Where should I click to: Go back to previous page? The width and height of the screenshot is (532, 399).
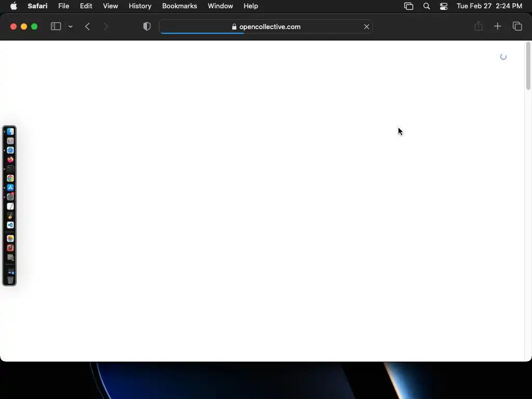pos(87,26)
